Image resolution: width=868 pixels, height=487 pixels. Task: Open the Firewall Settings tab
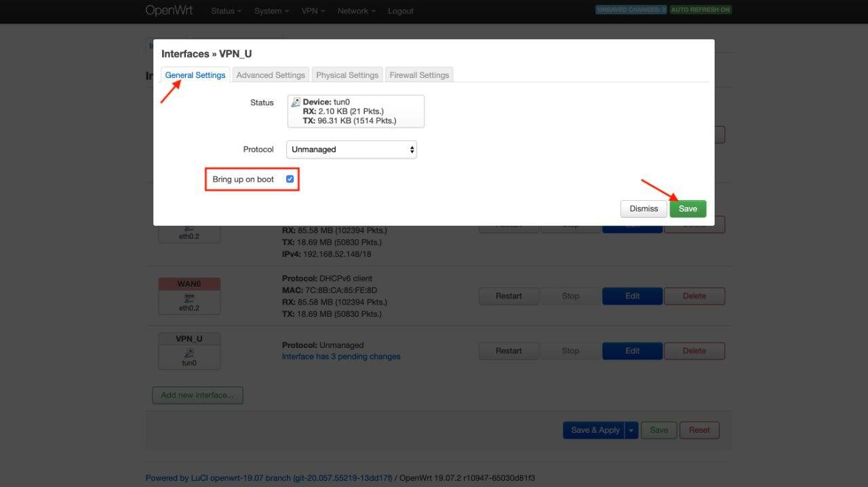click(419, 75)
